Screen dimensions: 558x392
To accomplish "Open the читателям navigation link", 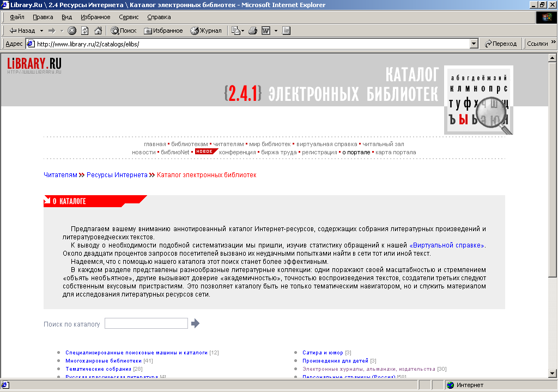I will (x=228, y=144).
